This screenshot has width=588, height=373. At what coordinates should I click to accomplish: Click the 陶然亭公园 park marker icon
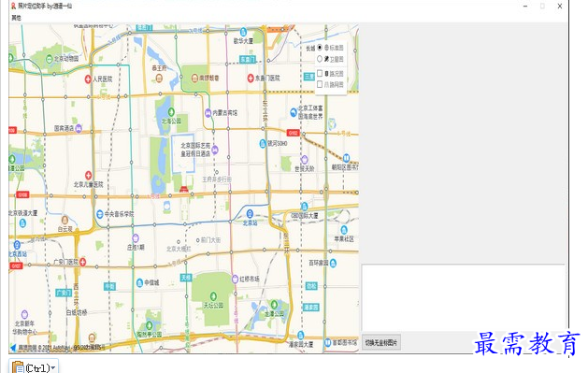point(150,324)
